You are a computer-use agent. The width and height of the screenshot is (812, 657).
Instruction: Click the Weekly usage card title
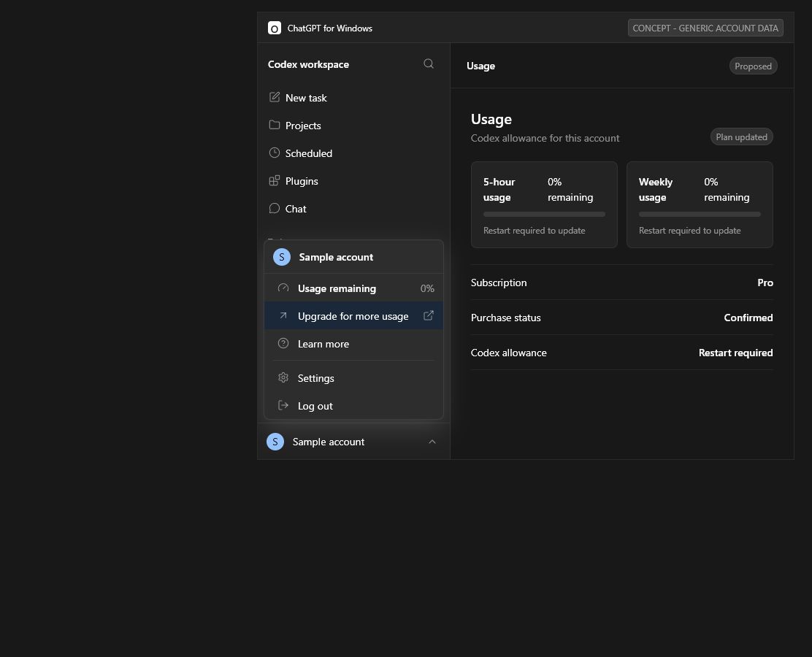click(656, 190)
